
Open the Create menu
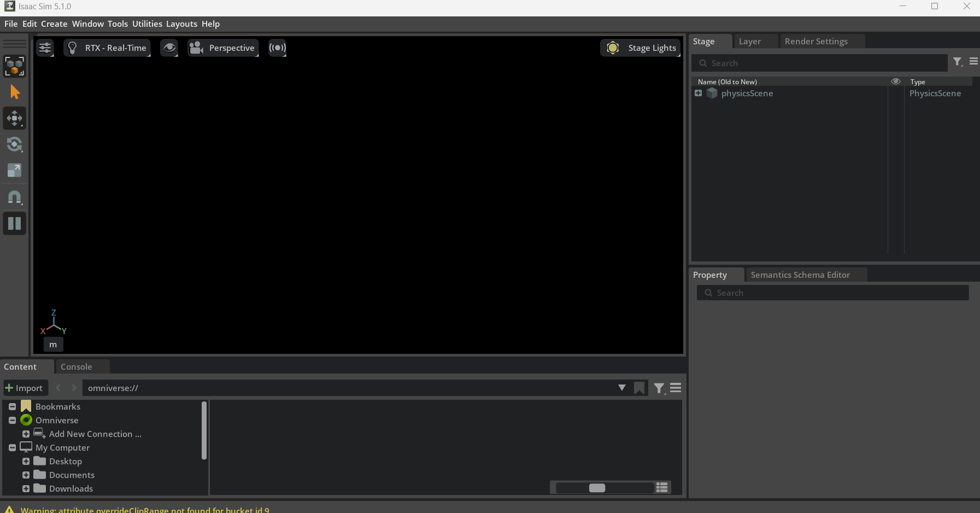[x=54, y=24]
